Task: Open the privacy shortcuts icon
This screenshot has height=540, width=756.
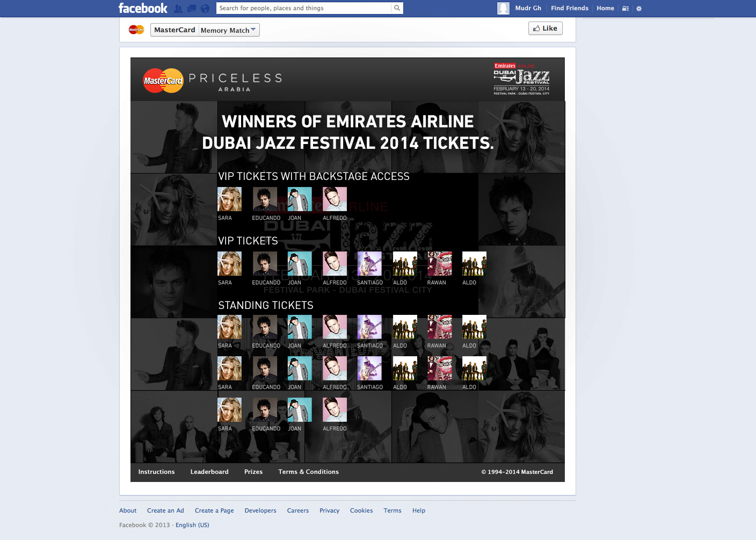Action: (x=626, y=9)
